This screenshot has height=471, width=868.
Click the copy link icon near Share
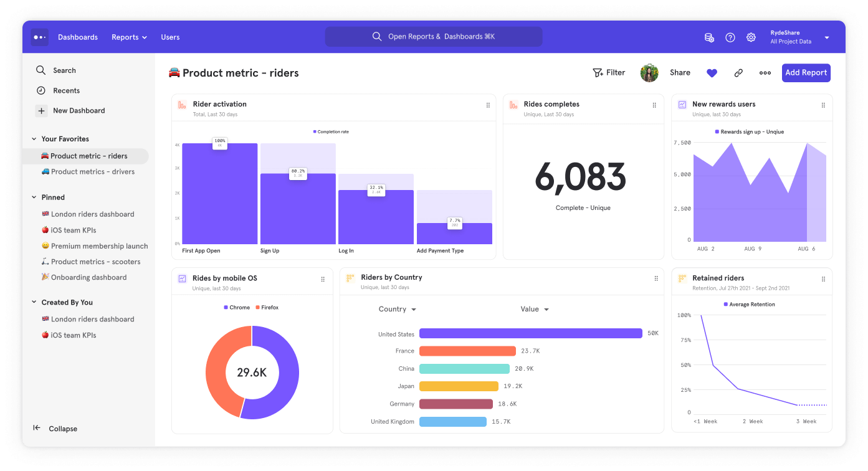[x=738, y=73]
